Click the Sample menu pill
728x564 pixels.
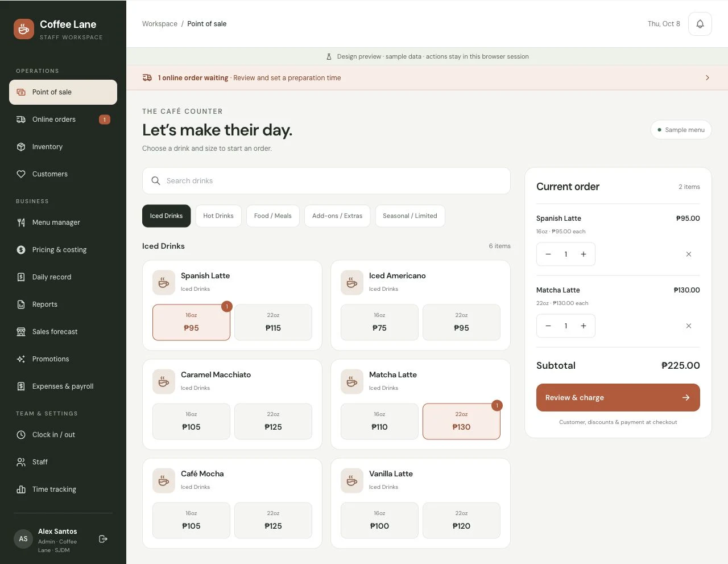681,130
